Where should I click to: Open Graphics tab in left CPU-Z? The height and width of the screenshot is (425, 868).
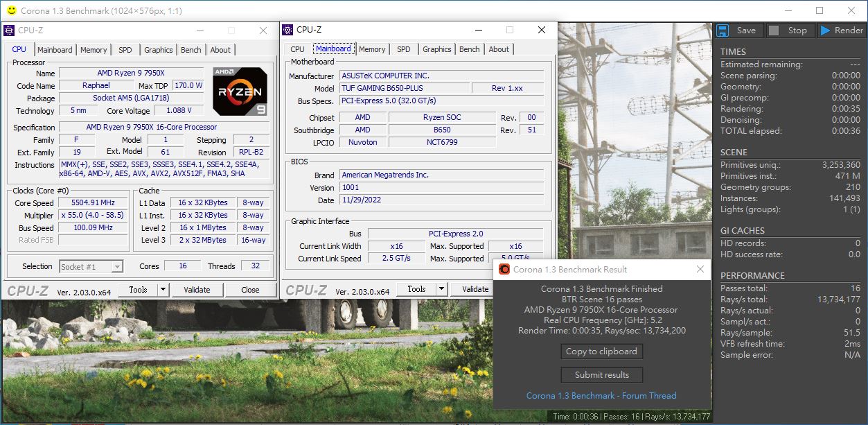tap(159, 50)
